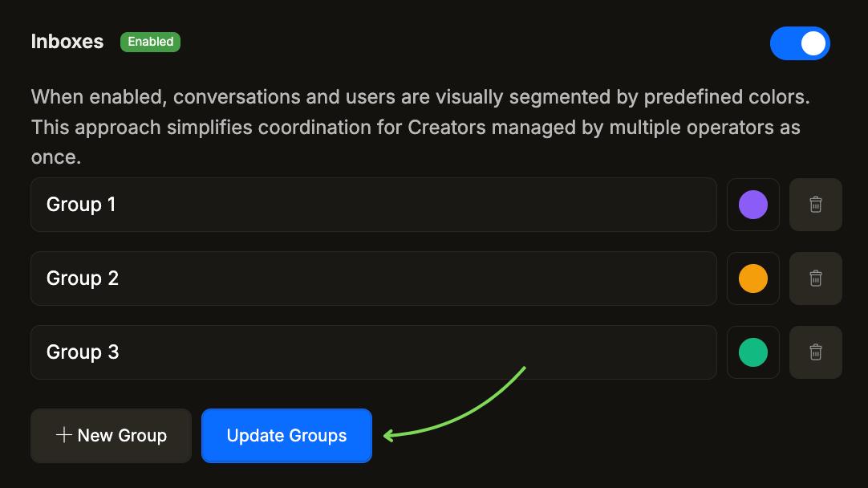Click the plus icon in New Group
The image size is (868, 488).
[64, 435]
